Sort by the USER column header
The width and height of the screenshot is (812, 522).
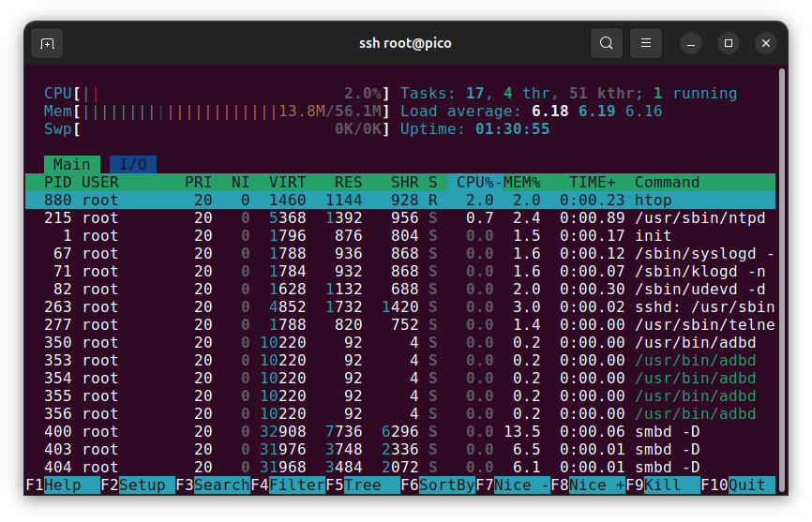click(100, 183)
